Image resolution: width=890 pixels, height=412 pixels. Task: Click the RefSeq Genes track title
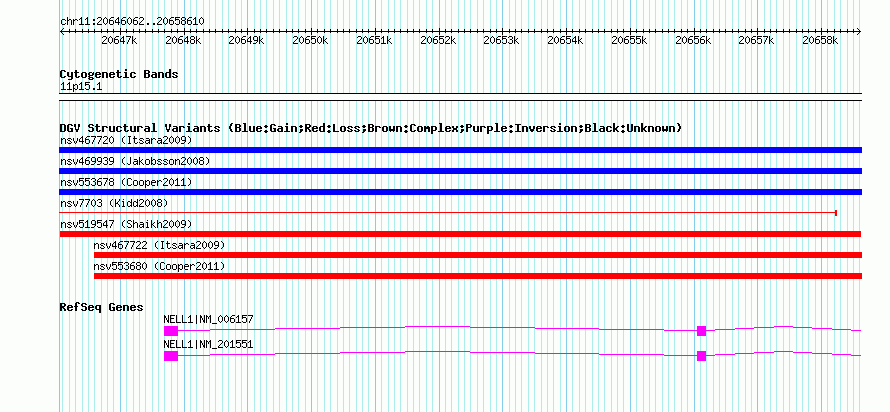pos(102,307)
